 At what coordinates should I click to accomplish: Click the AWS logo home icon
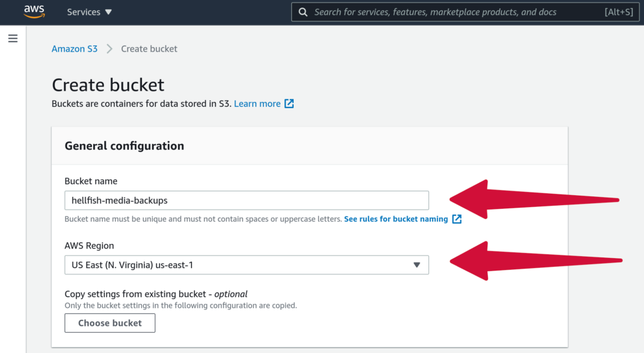coord(34,11)
